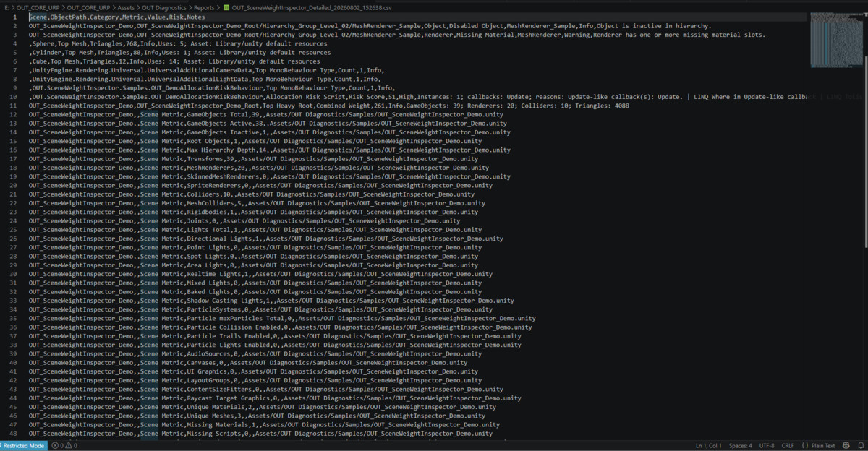Open the first OUT_CORE_URP breadcrumb folder
The height and width of the screenshot is (451, 868).
click(x=37, y=7)
